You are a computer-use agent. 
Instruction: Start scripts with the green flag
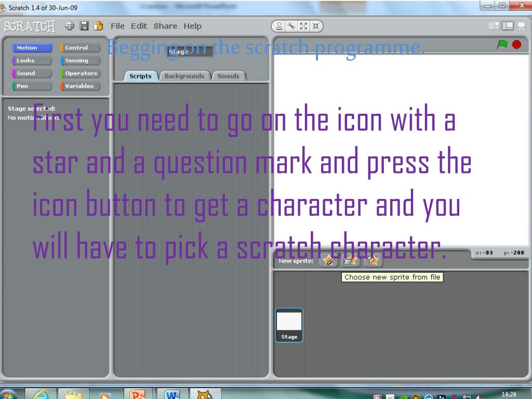coord(502,44)
